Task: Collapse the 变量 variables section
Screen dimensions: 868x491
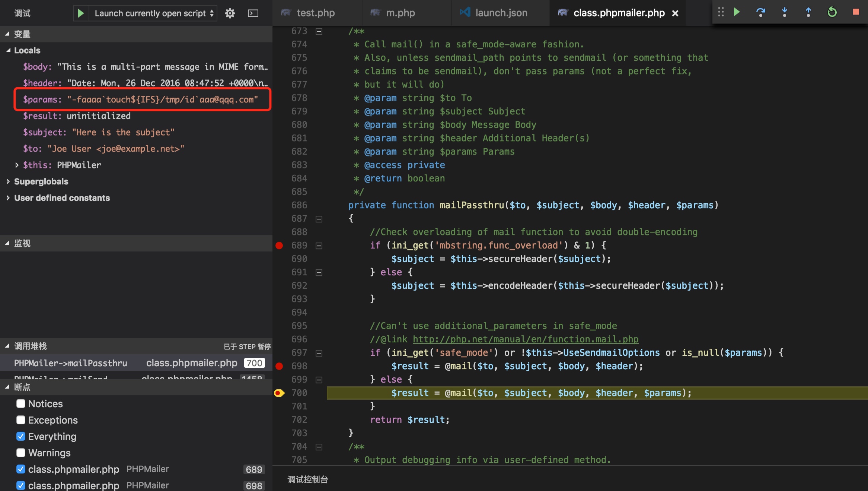Action: pyautogui.click(x=7, y=34)
